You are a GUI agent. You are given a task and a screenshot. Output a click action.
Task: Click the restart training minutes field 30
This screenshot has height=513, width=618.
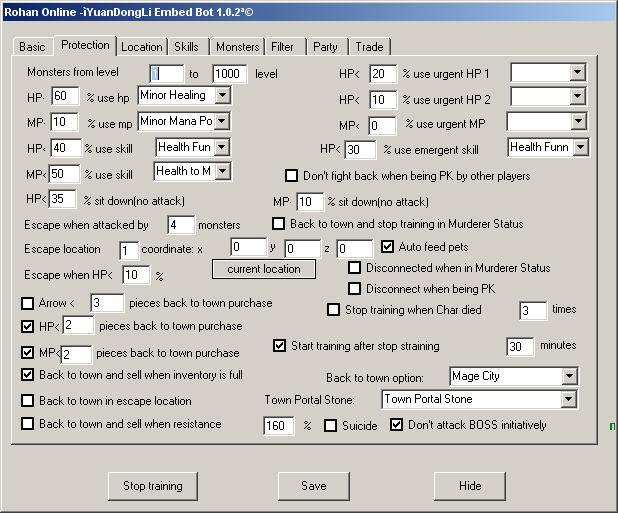520,347
